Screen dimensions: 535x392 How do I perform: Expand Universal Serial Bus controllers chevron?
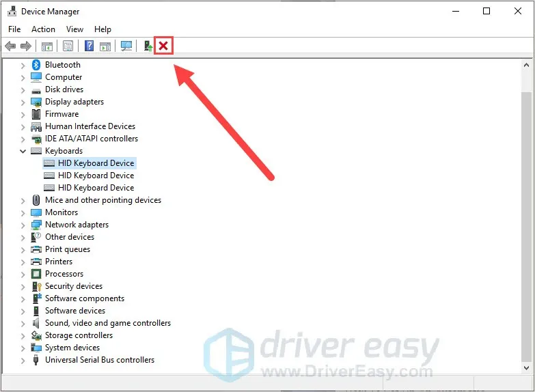click(x=23, y=360)
